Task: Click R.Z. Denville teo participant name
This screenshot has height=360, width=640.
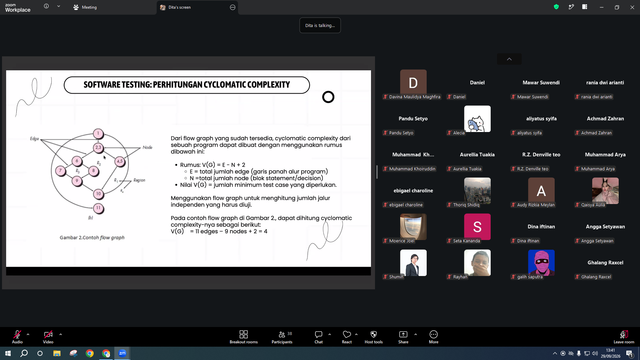Action: click(541, 154)
